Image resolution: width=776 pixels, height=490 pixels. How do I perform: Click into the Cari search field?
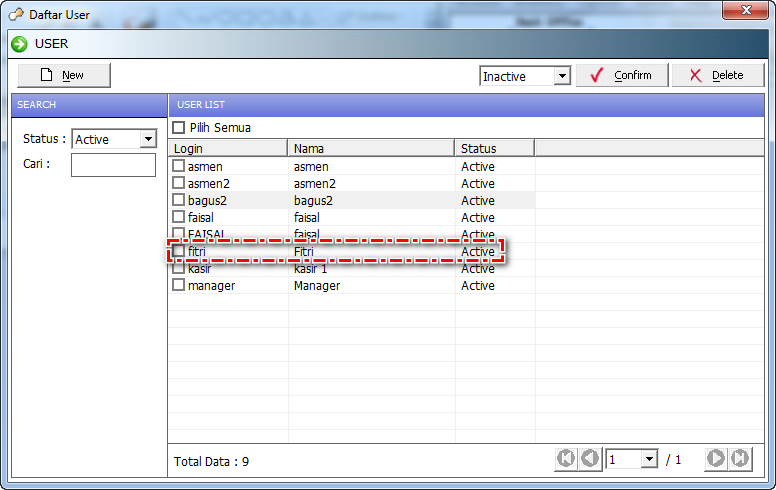point(113,165)
